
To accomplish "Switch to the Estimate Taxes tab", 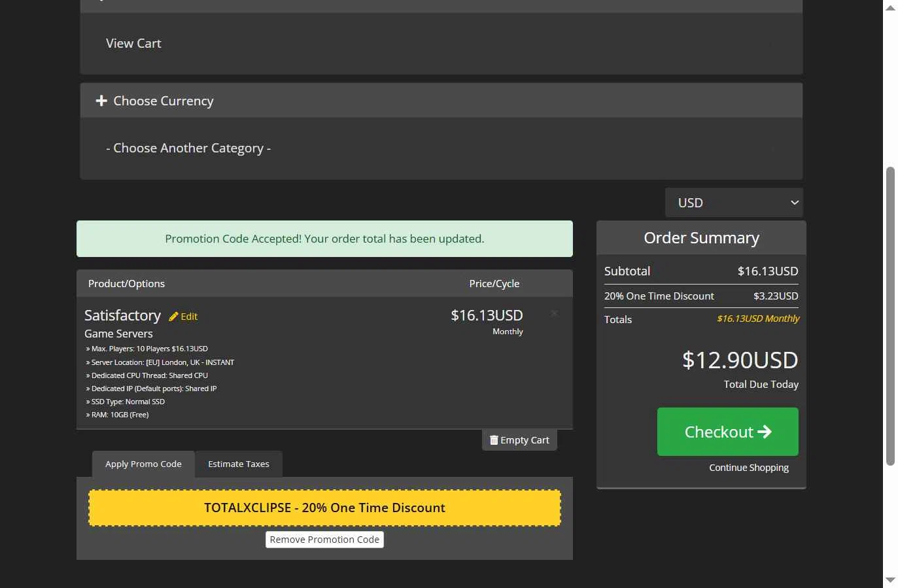I will [239, 464].
